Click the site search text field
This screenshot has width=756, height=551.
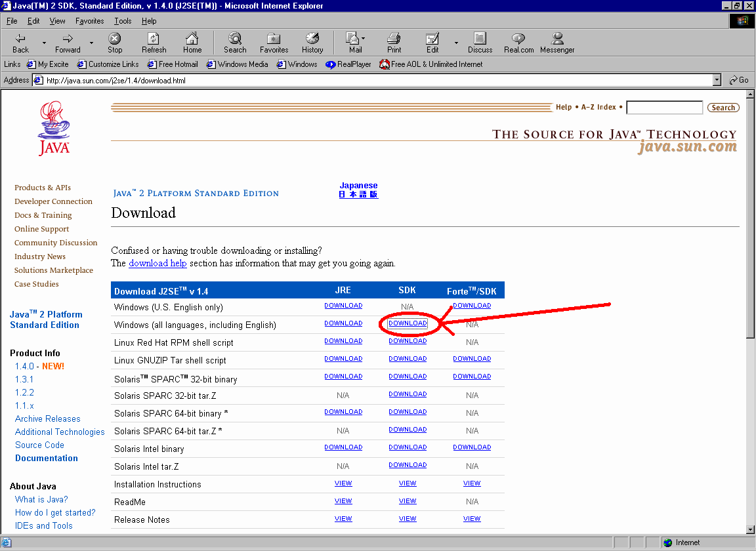pos(664,108)
